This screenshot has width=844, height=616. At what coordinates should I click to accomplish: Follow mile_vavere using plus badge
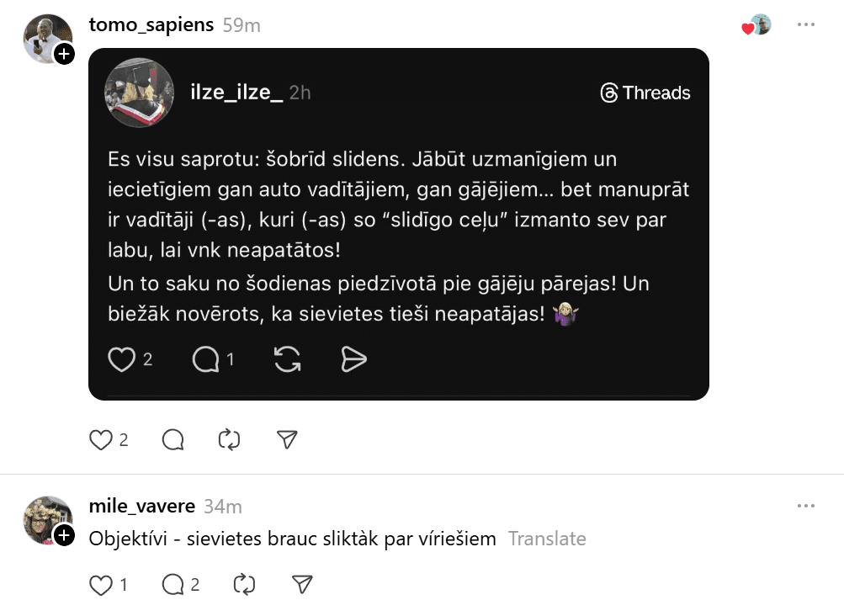tap(65, 535)
